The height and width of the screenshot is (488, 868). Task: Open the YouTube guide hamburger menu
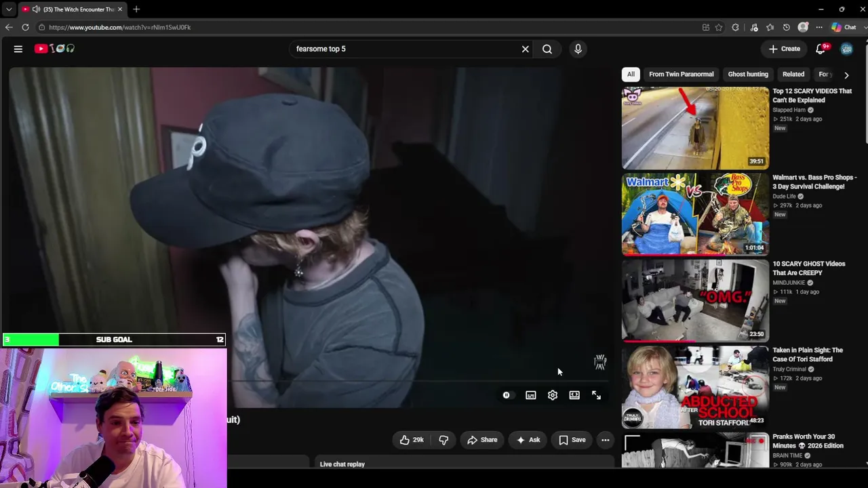[18, 49]
